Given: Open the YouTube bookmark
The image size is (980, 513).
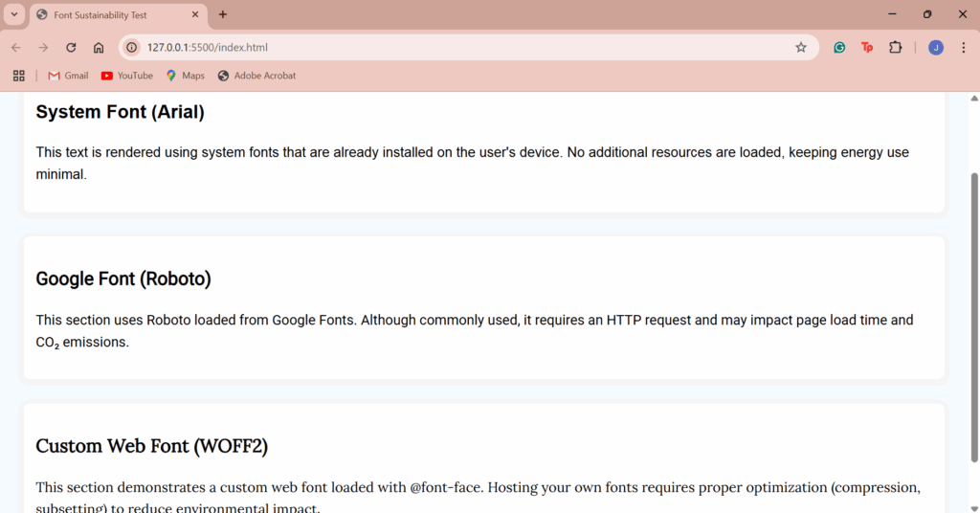Looking at the screenshot, I should click(x=127, y=76).
